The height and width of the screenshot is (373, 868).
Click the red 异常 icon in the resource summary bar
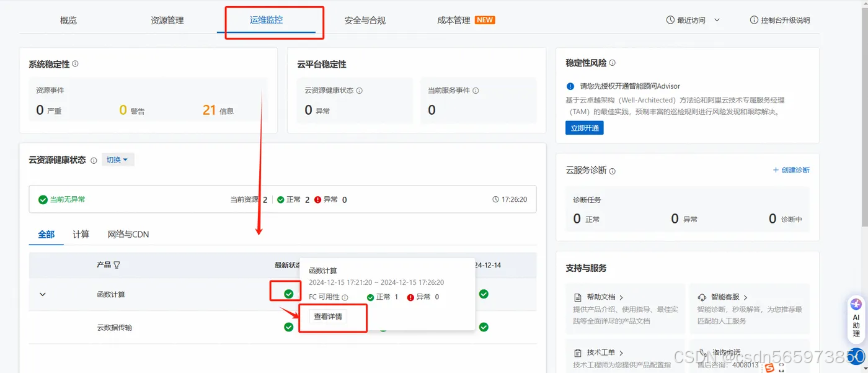coord(317,200)
